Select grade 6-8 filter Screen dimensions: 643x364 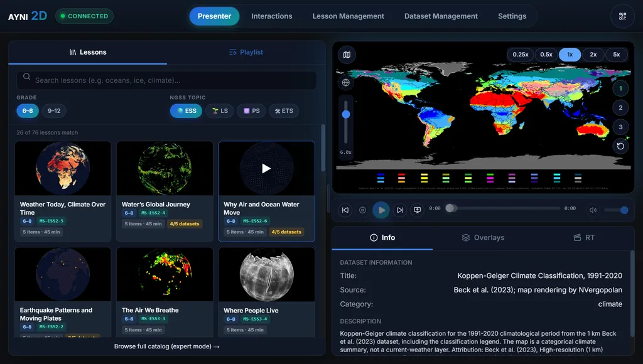click(x=28, y=110)
